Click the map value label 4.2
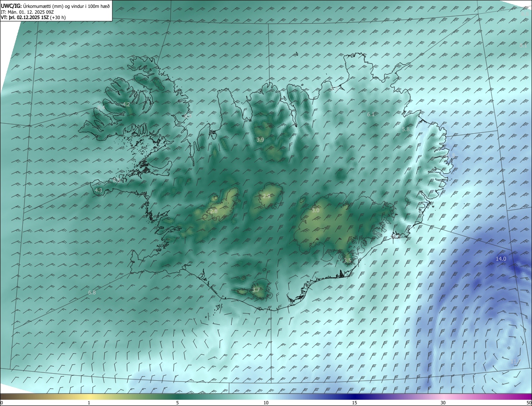 pos(126,104)
